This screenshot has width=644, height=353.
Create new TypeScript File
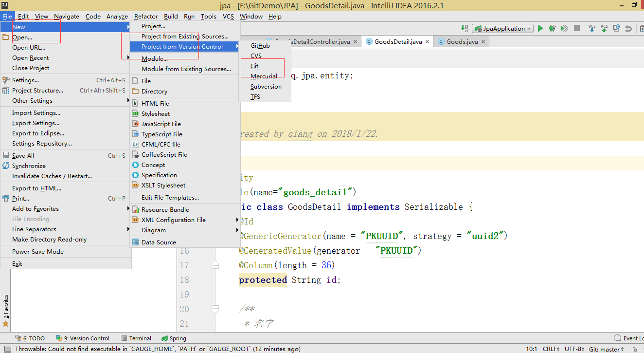tap(185, 134)
